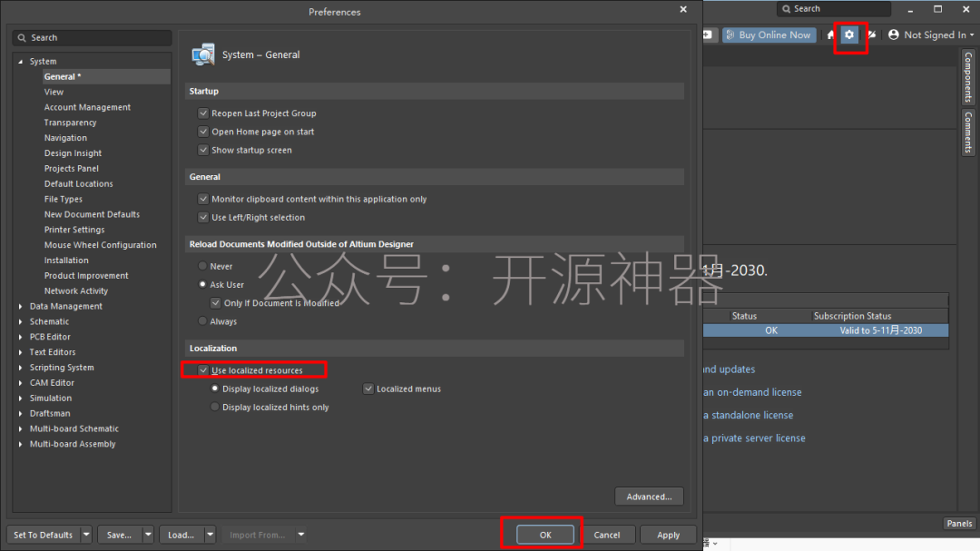This screenshot has width=980, height=551.
Task: Expand the Scripting System node
Action: [x=21, y=368]
